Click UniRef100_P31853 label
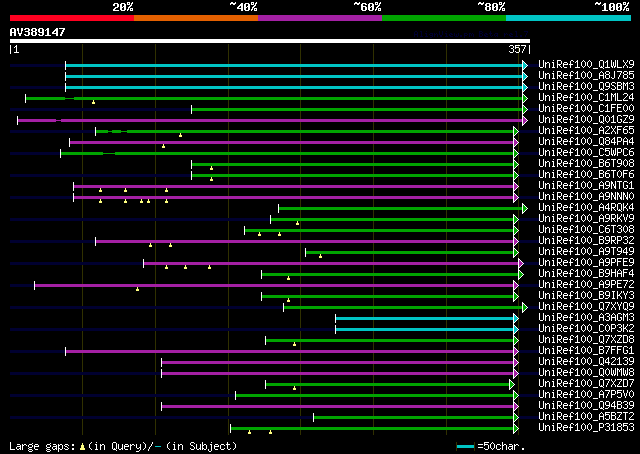 coord(586,428)
